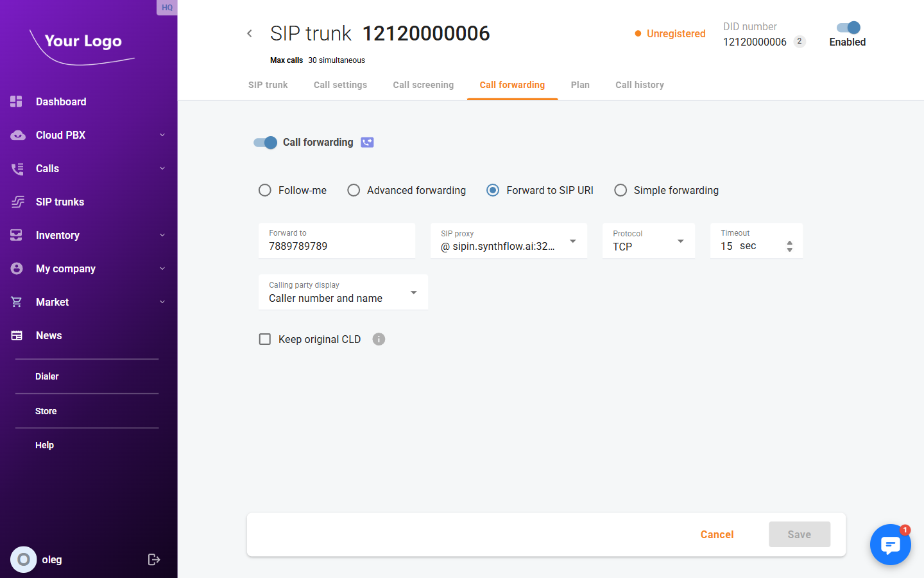Screen dimensions: 924x578
Task: Disable the SIP trunk Enabled toggle
Action: 848,28
